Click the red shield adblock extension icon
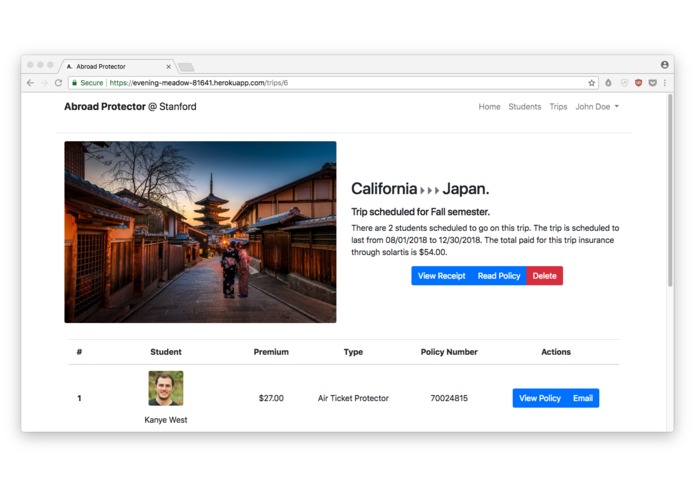The height and width of the screenshot is (494, 695). [638, 83]
